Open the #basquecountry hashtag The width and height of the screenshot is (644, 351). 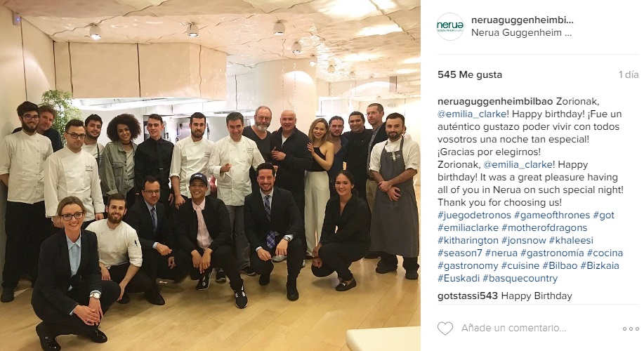(x=520, y=278)
